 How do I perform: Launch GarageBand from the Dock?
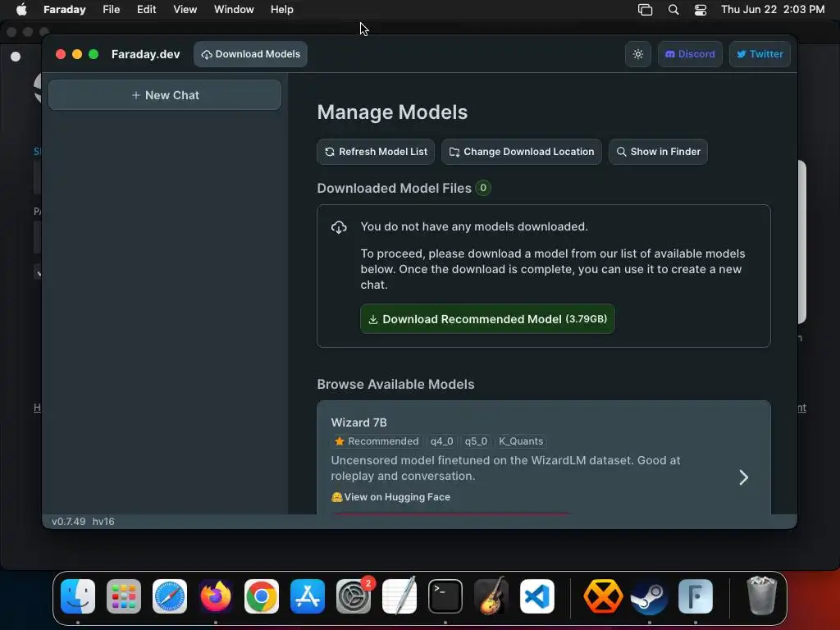point(491,596)
